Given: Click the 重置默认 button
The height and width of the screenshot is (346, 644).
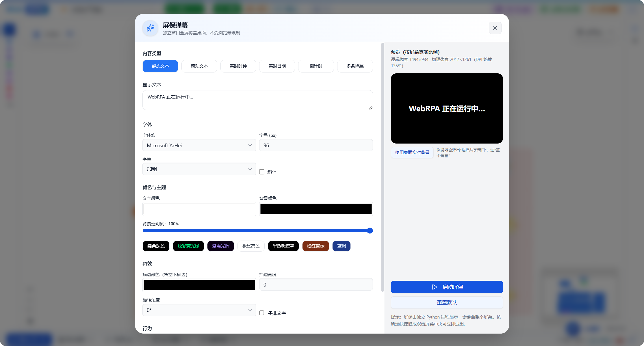Looking at the screenshot, I should pyautogui.click(x=447, y=303).
